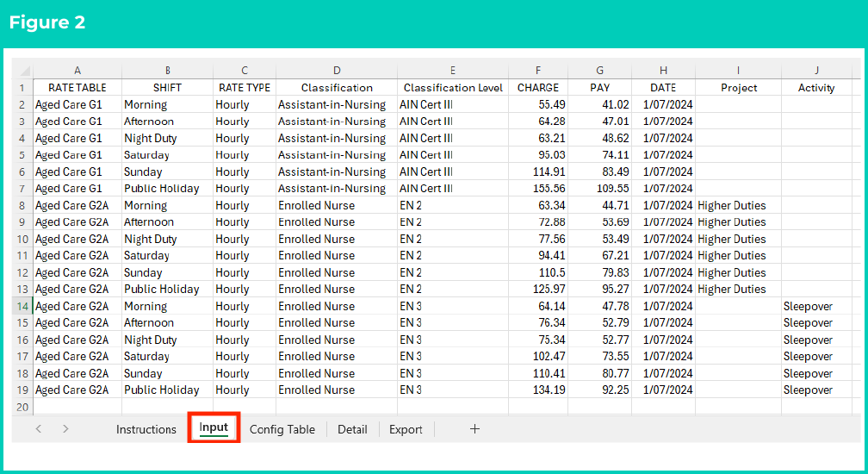This screenshot has width=868, height=474.
Task: Select row 14 header
Action: pos(22,306)
